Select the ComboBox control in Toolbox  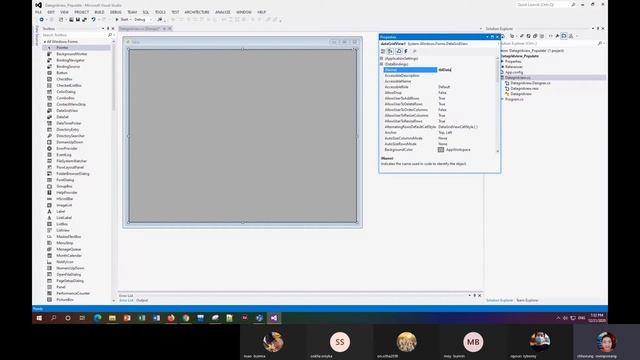click(x=76, y=98)
